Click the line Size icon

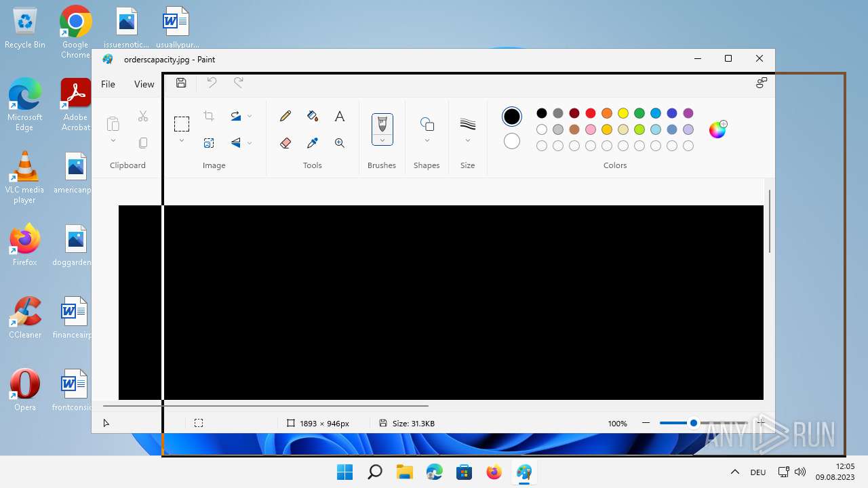tap(468, 124)
